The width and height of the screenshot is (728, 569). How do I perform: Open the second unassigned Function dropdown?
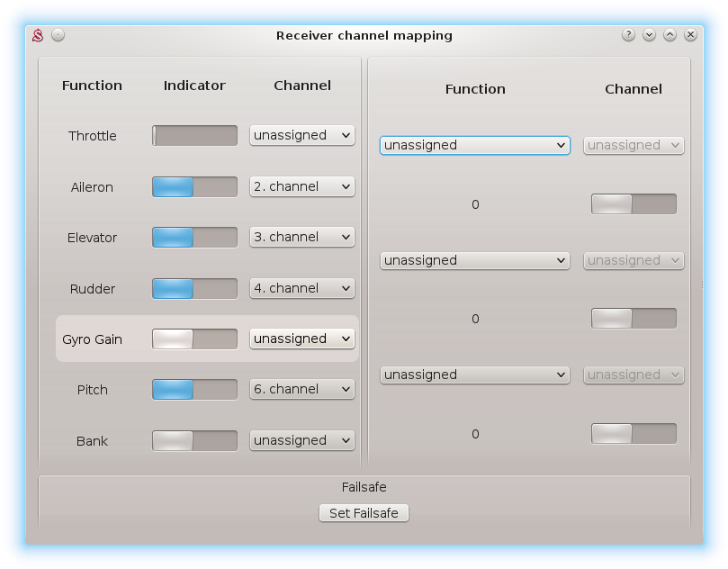[474, 260]
